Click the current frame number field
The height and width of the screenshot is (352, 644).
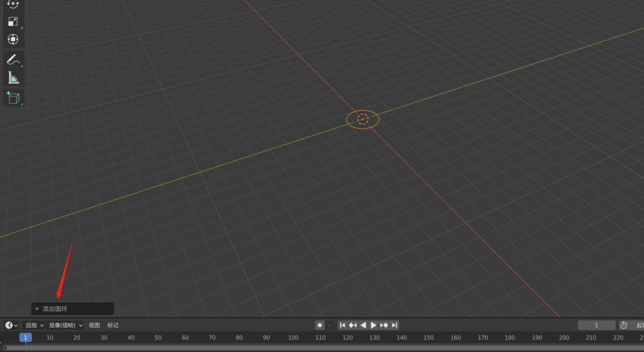pos(596,325)
